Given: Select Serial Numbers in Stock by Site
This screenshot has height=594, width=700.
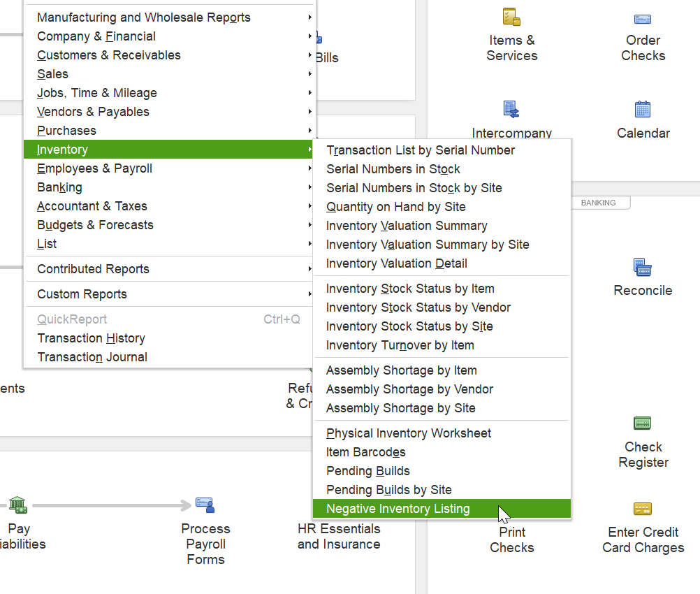Looking at the screenshot, I should [442, 188].
